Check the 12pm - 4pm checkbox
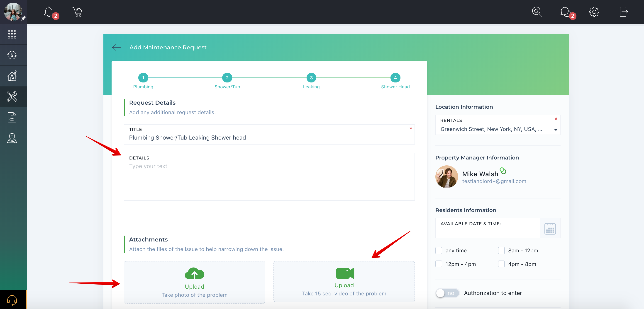The image size is (644, 309). (x=439, y=264)
